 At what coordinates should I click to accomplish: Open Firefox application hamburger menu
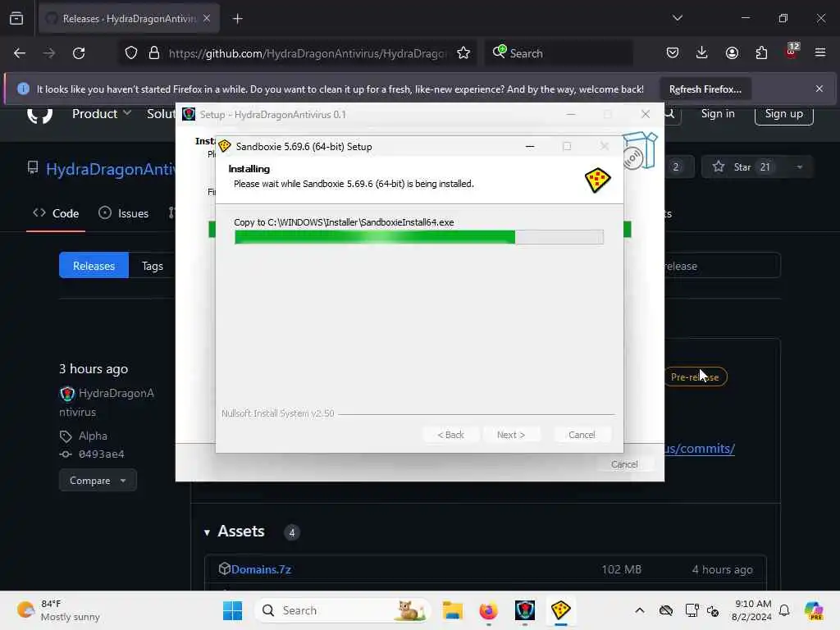pos(820,53)
